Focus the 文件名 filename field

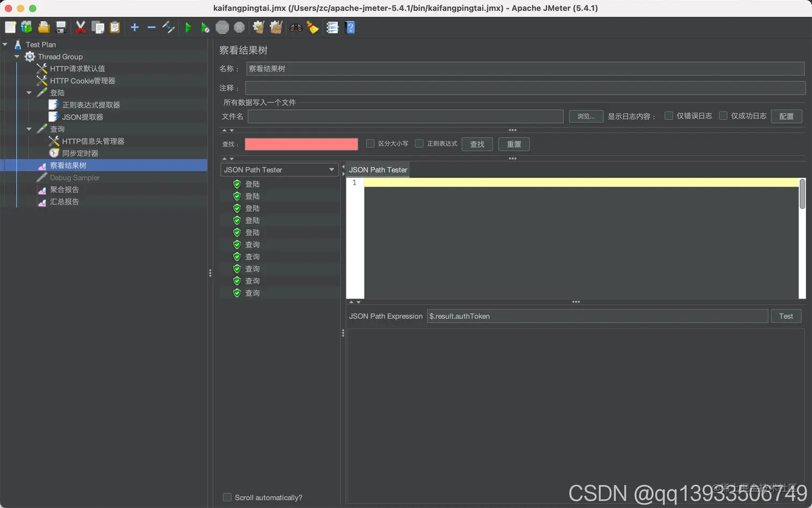(405, 116)
